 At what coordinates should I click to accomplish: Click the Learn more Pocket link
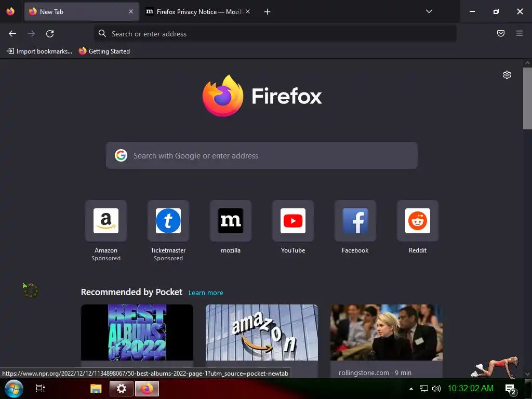click(206, 293)
